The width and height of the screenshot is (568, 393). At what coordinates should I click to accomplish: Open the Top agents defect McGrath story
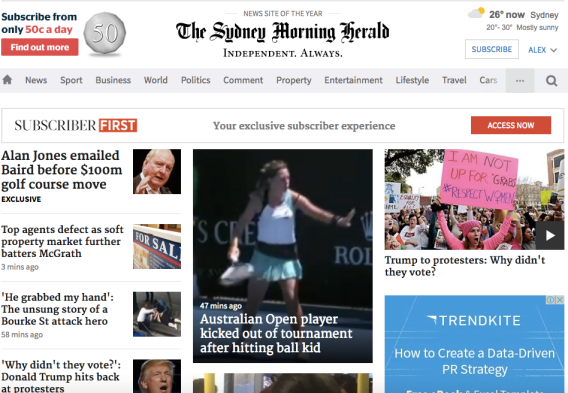[62, 241]
